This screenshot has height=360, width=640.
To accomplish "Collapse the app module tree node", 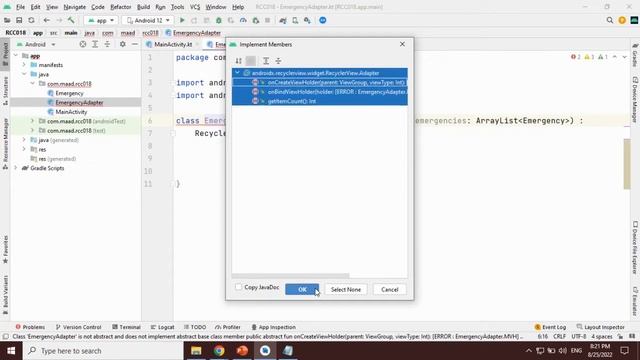I will (x=16, y=56).
